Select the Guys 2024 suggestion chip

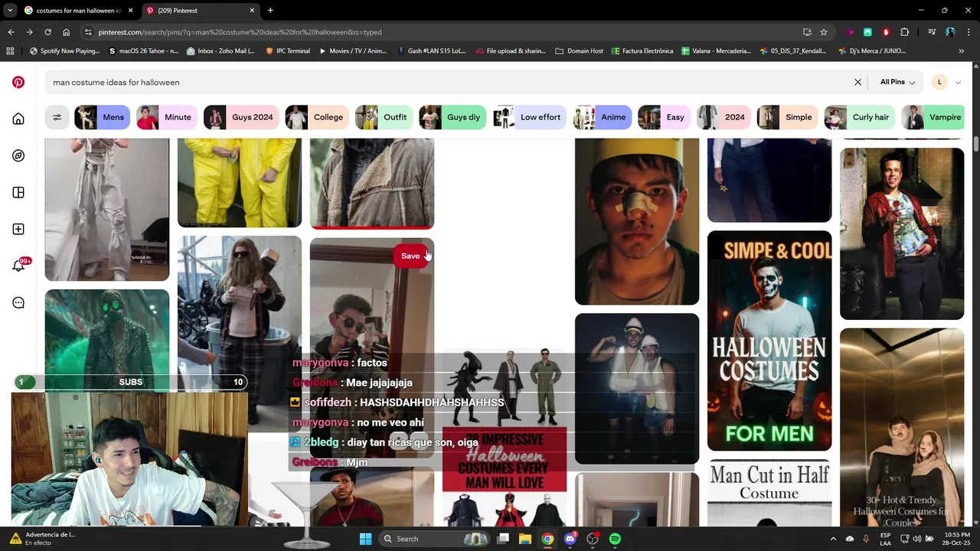tap(241, 117)
